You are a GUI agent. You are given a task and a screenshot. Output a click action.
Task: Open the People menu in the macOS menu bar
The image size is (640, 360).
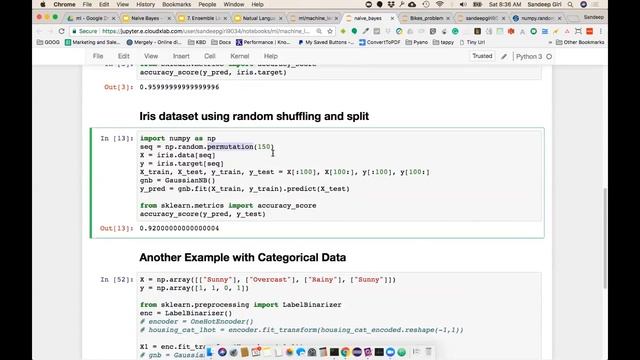pyautogui.click(x=207, y=4)
